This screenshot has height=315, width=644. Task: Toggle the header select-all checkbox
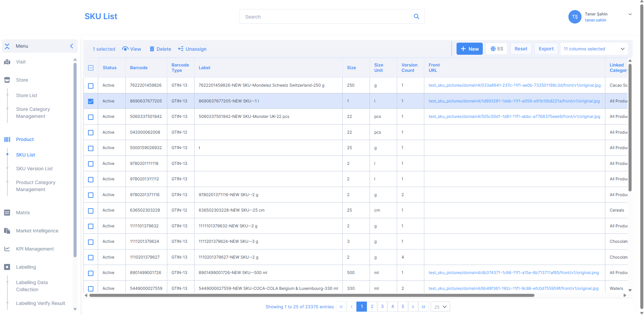pyautogui.click(x=91, y=68)
